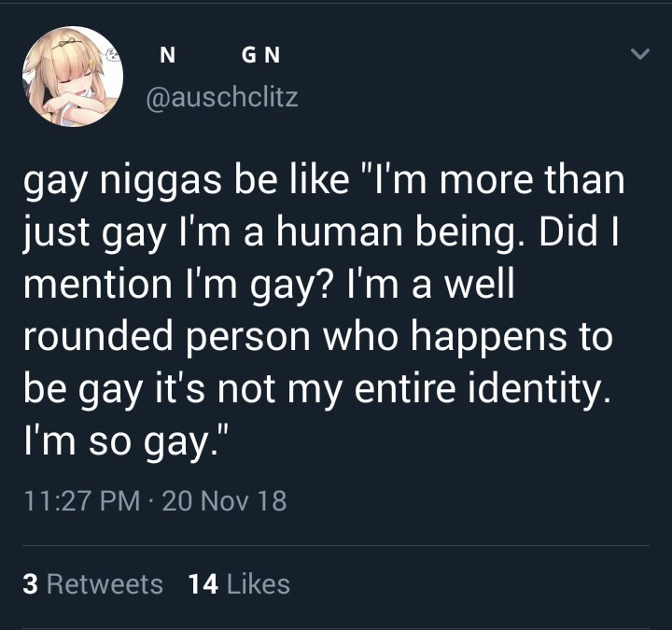Click the retweet count number "3"
Viewport: 672px width, 630px height.
(30, 584)
